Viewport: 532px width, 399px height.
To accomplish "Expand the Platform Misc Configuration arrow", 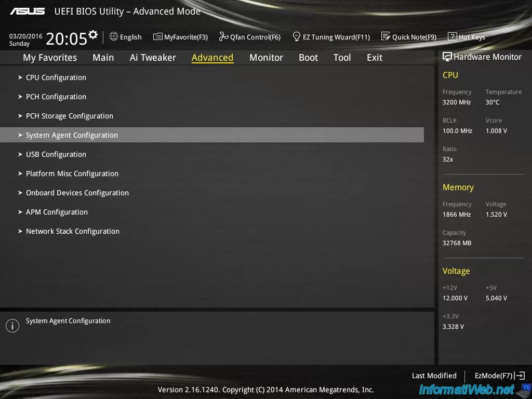I will pyautogui.click(x=20, y=174).
